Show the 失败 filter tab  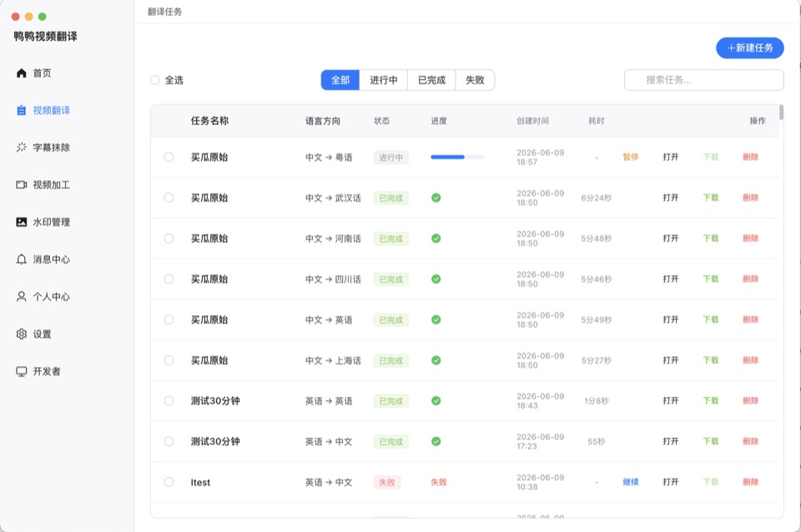pos(475,80)
